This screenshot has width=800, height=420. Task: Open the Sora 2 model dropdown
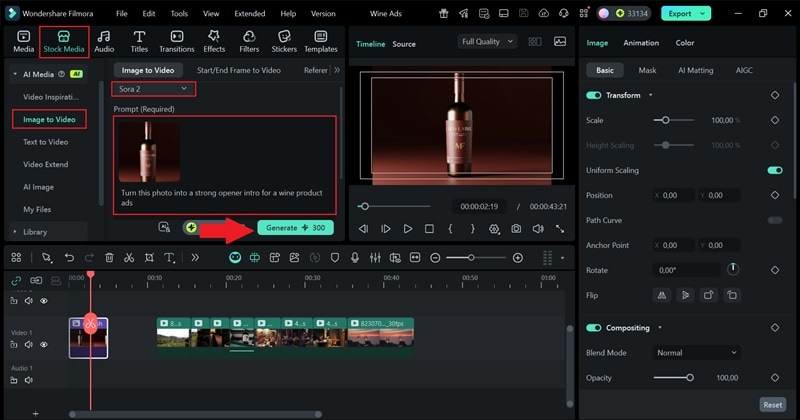click(x=153, y=89)
